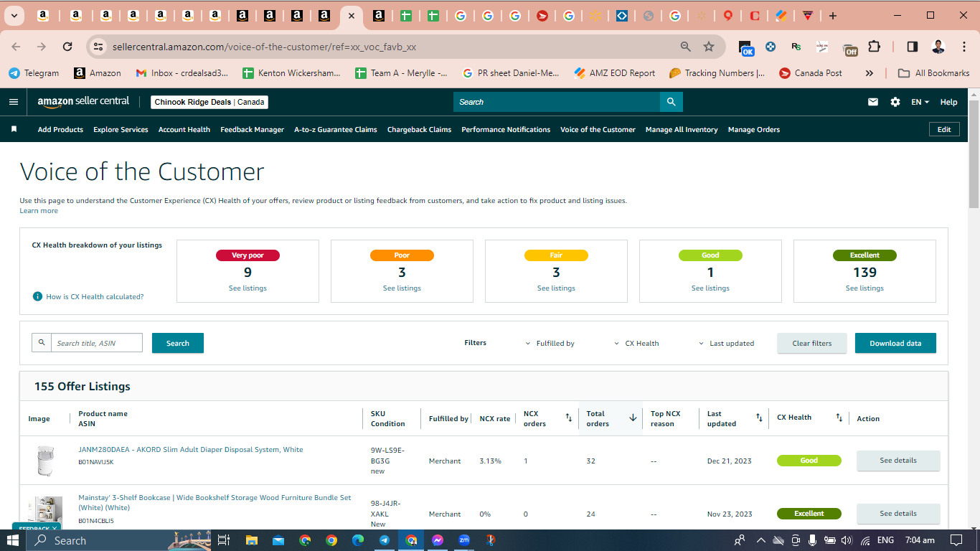Viewport: 980px width, 551px height.
Task: View site information icon in address bar
Action: pos(98,47)
